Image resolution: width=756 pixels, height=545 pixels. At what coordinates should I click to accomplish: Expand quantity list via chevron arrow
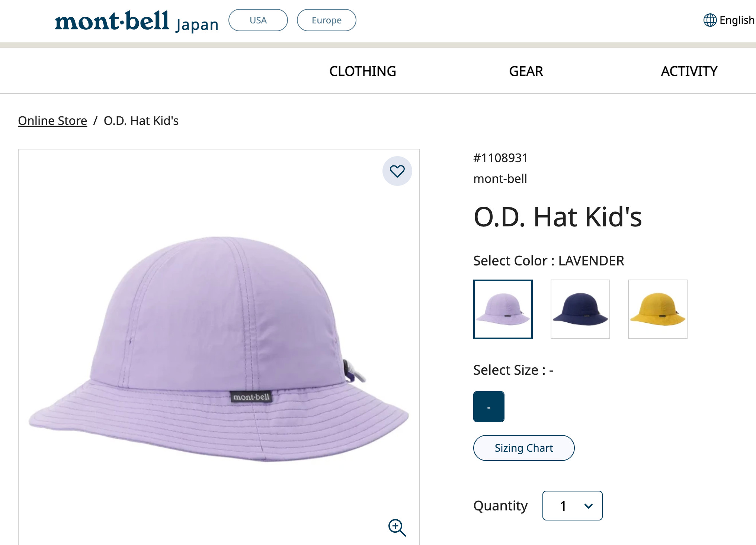click(588, 506)
